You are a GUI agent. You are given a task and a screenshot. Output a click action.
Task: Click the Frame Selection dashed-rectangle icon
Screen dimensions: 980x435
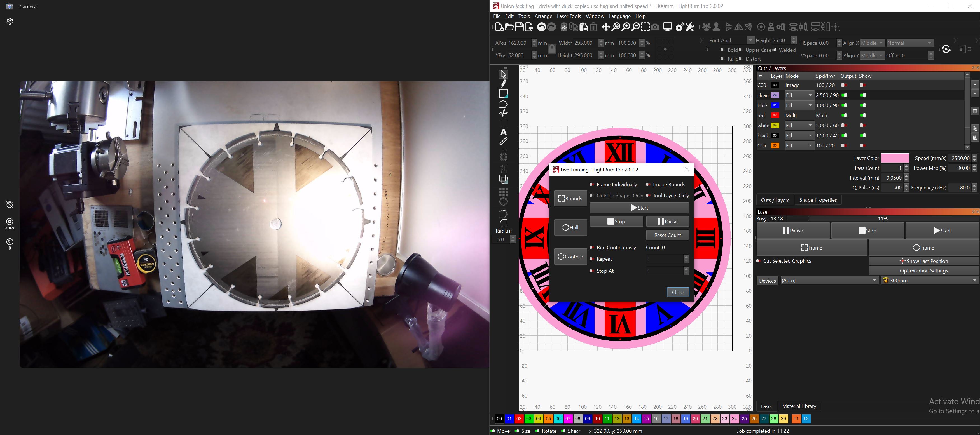coord(645,27)
